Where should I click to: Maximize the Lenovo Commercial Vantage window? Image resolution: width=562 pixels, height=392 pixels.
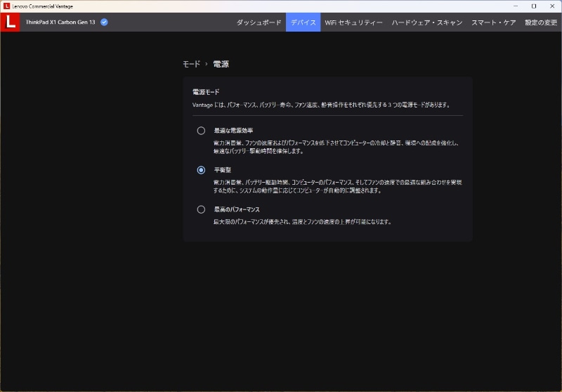[x=534, y=6]
